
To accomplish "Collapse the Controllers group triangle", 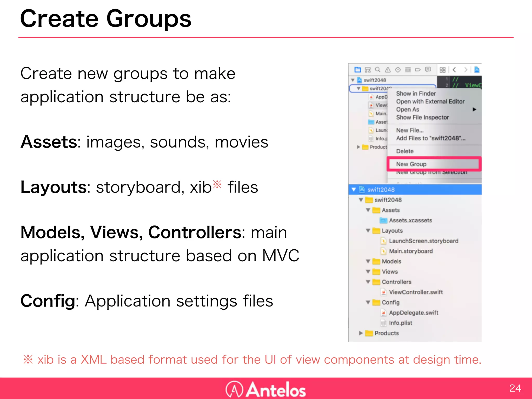I will [x=368, y=282].
